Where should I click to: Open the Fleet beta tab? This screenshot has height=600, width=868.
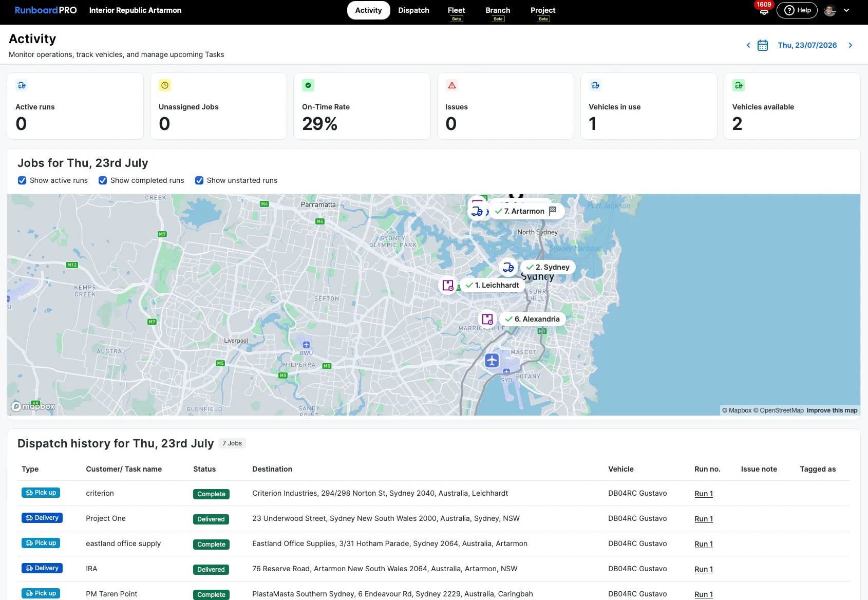[x=456, y=12]
